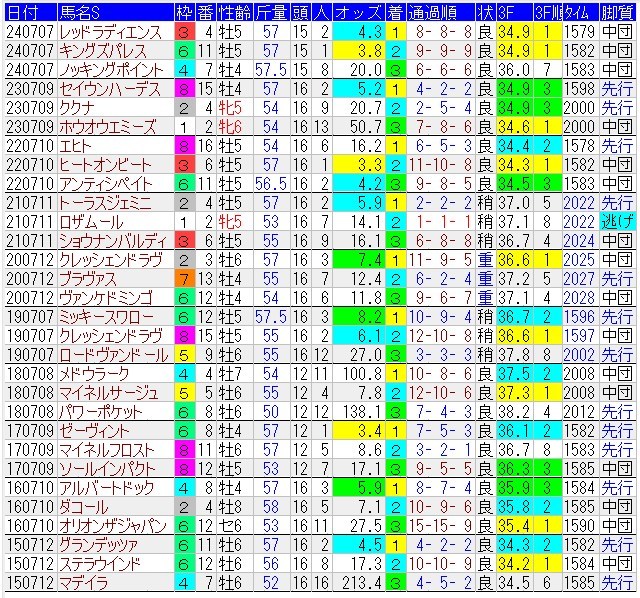Click time 2028 for ヴァンケドミンゴ
Screen dimensions: 640x598
click(x=579, y=298)
